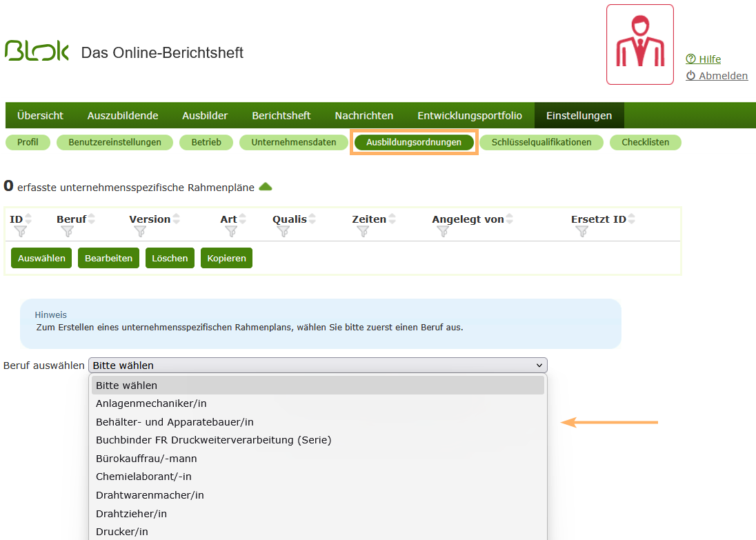This screenshot has width=756, height=540.
Task: Open the filter icon under ID
Action: click(x=21, y=232)
